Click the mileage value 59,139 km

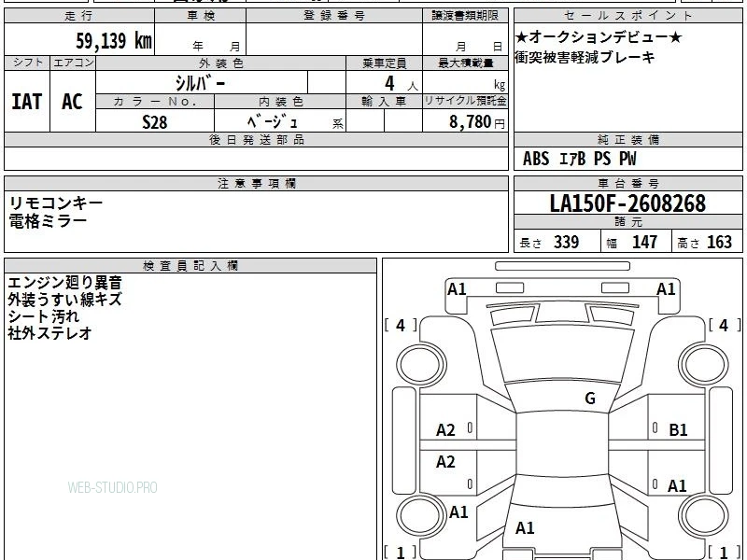tap(113, 40)
